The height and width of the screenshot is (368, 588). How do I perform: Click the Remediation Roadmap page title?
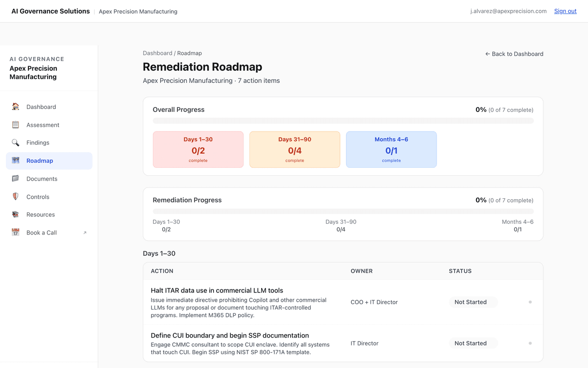click(x=202, y=67)
